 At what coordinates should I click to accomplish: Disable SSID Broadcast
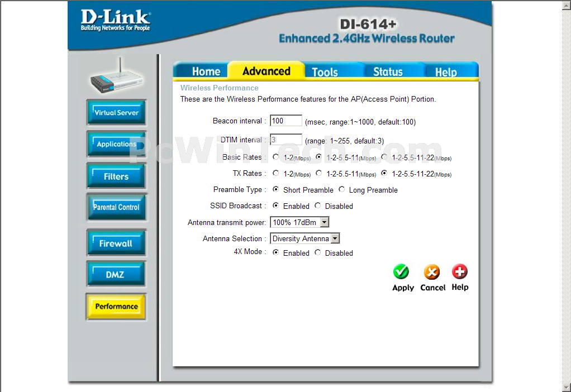[317, 205]
